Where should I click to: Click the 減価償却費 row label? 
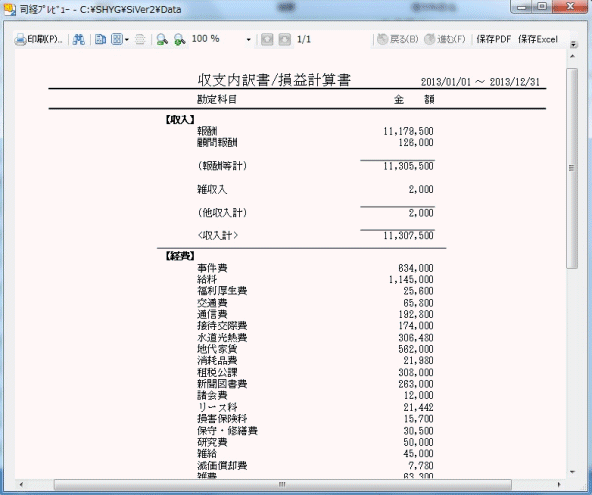[x=222, y=465]
